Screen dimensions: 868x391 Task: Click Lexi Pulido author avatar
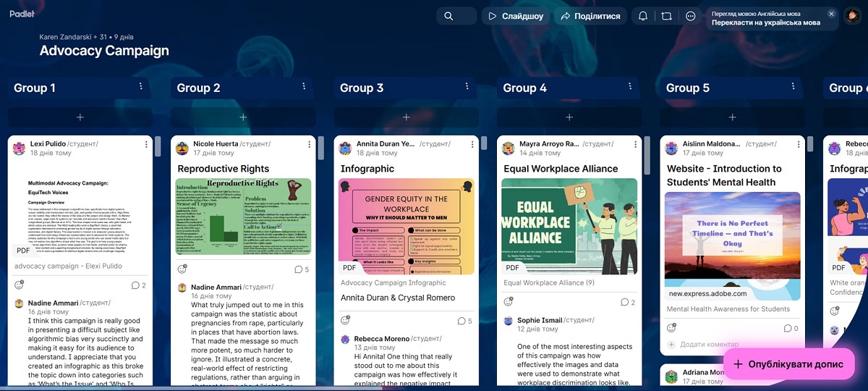[20, 148]
